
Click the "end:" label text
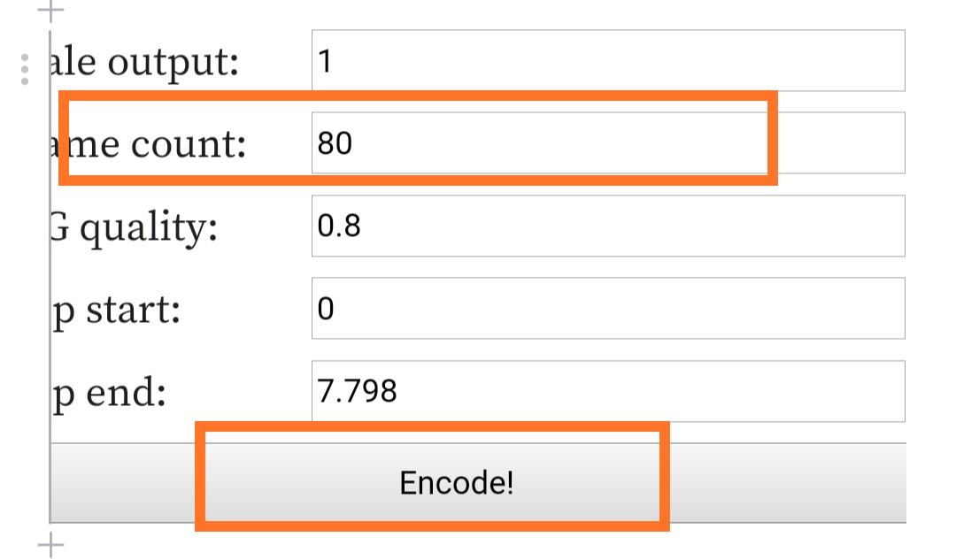pyautogui.click(x=126, y=393)
